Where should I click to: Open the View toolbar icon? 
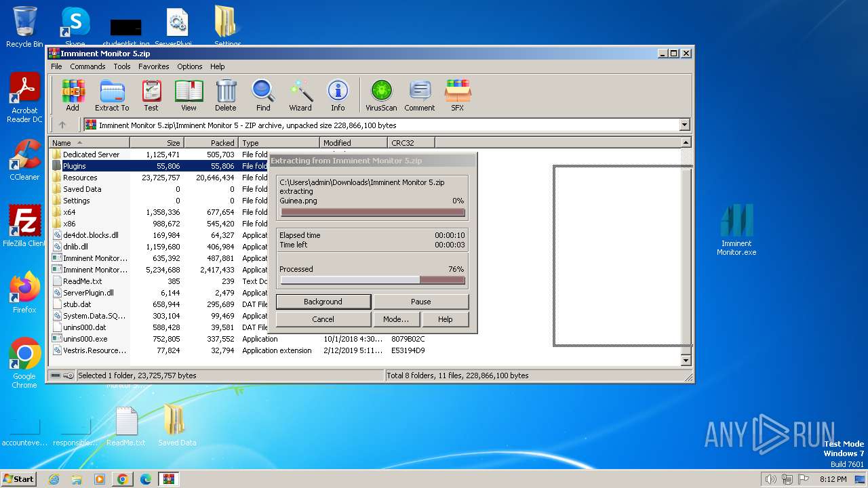pos(189,95)
